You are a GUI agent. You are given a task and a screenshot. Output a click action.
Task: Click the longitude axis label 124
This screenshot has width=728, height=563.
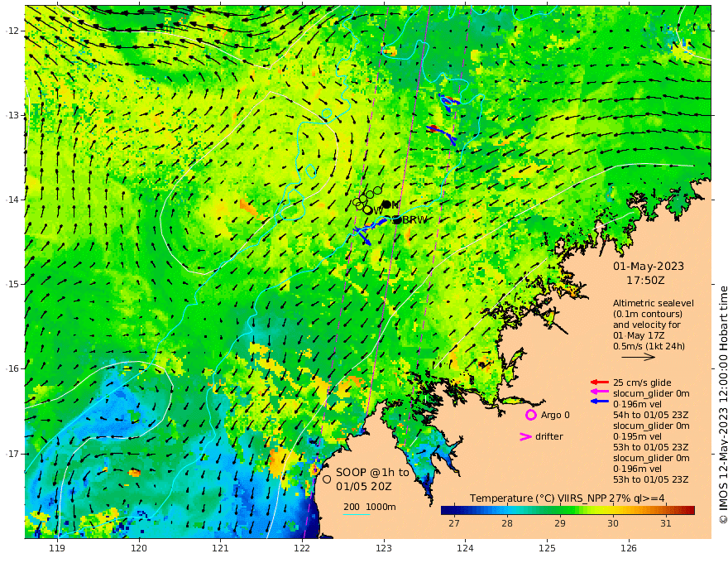(466, 548)
